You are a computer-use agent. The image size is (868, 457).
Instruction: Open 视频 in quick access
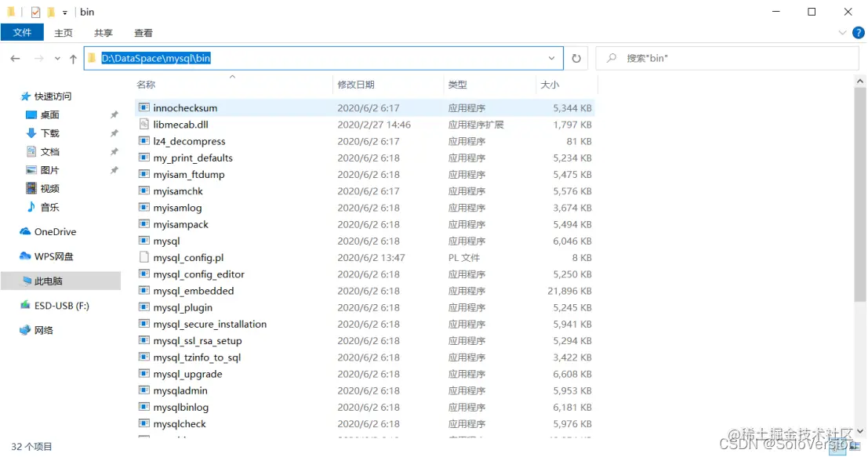coord(49,189)
